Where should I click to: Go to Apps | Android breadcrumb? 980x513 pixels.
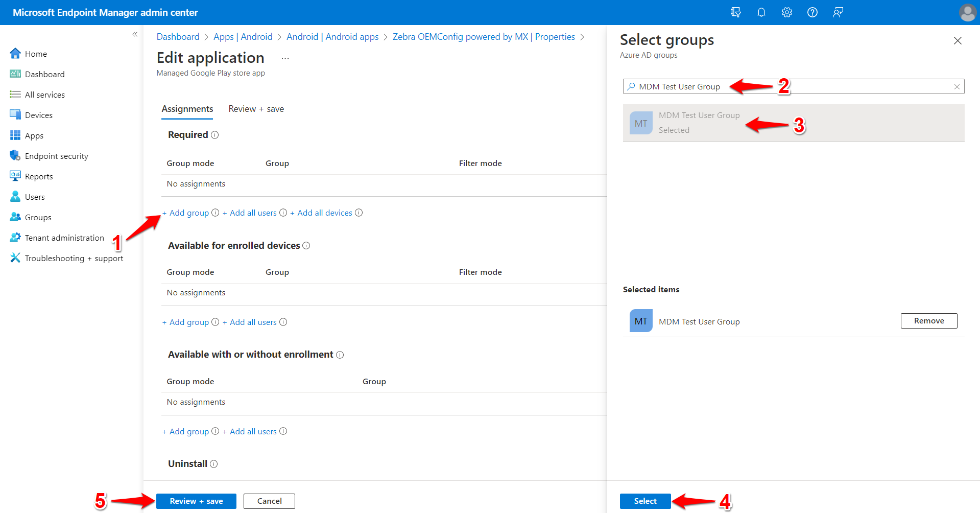point(243,37)
